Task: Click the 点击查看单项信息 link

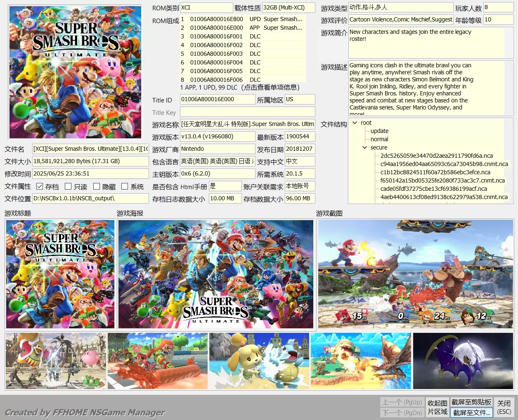Action: coord(273,88)
